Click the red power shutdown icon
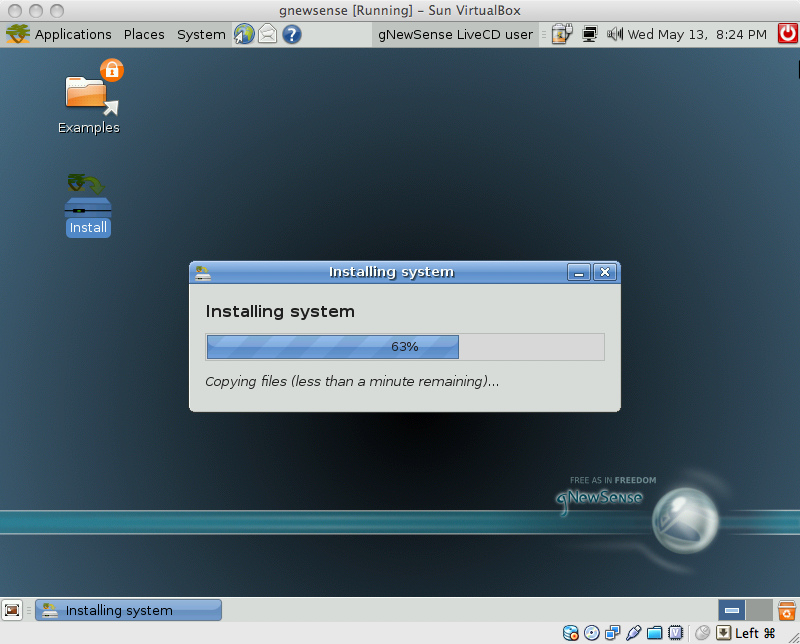This screenshot has height=644, width=800. [x=788, y=34]
